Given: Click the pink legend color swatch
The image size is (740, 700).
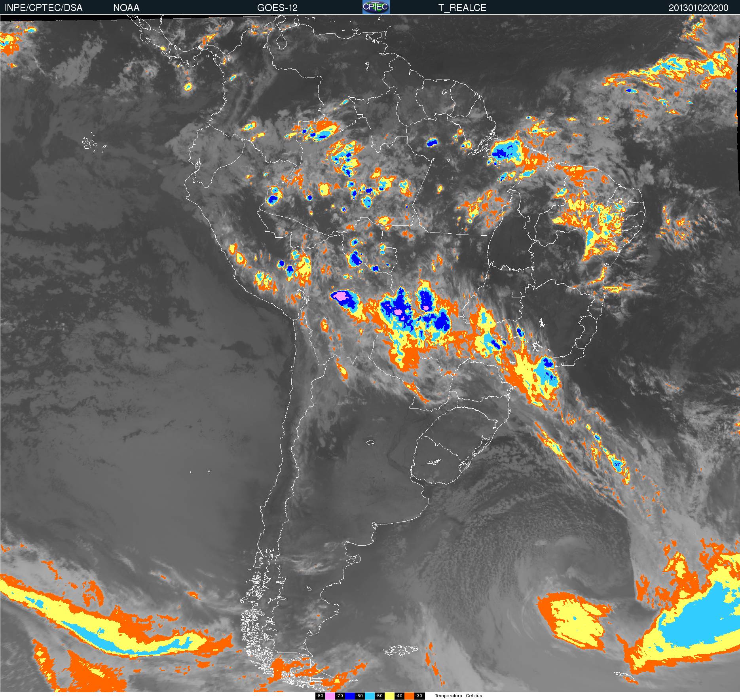Looking at the screenshot, I should click(x=330, y=696).
